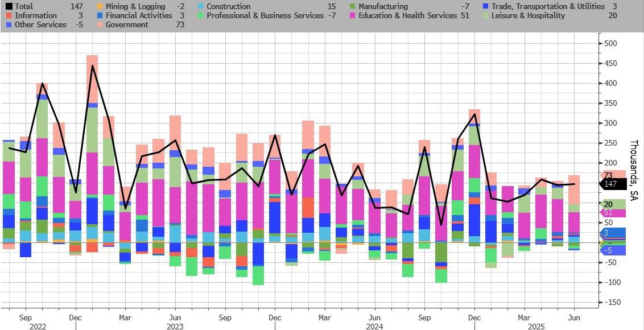The width and height of the screenshot is (644, 330).
Task: Click the 500 tick on the y-axis
Action: point(610,44)
